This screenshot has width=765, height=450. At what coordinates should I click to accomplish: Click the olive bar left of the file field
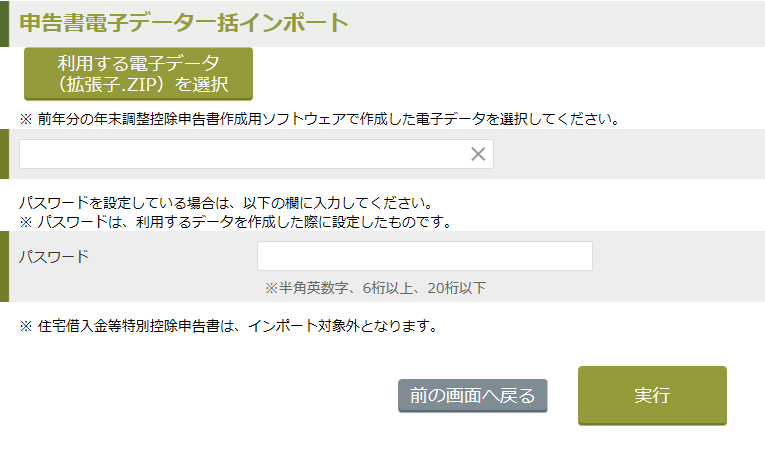[x=4, y=154]
